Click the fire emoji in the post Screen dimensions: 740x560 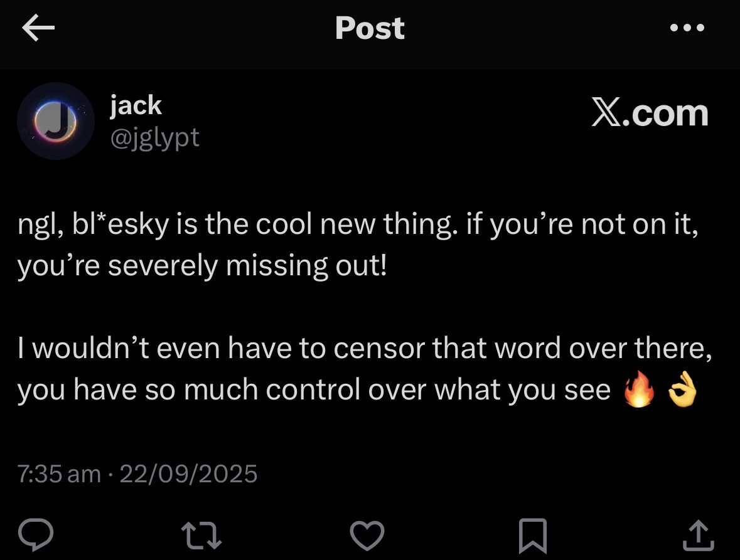637,391
